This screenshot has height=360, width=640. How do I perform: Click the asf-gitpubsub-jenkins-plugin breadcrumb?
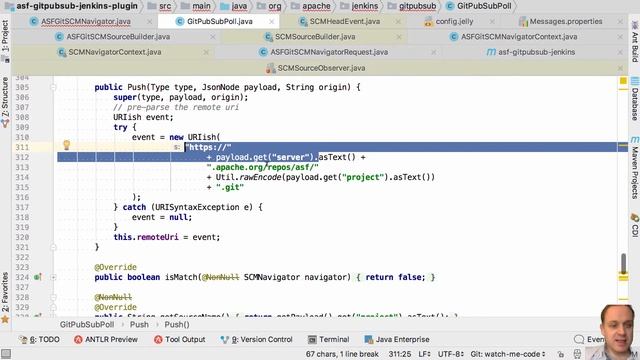tap(72, 6)
